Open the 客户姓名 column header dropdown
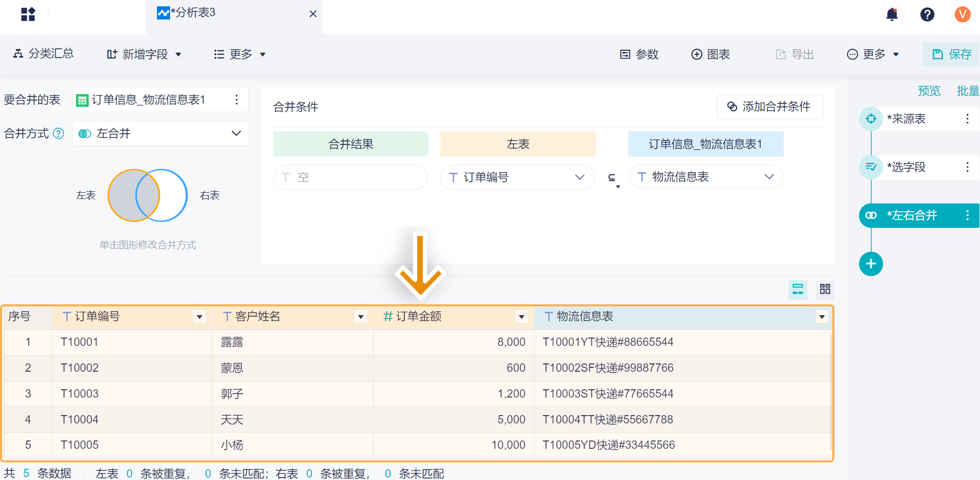This screenshot has width=980, height=480. [361, 317]
